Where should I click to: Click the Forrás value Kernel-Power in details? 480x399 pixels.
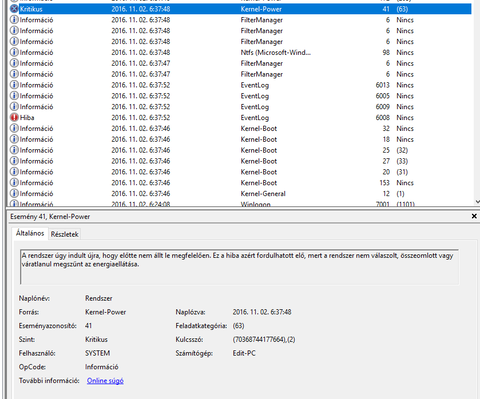coord(105,312)
